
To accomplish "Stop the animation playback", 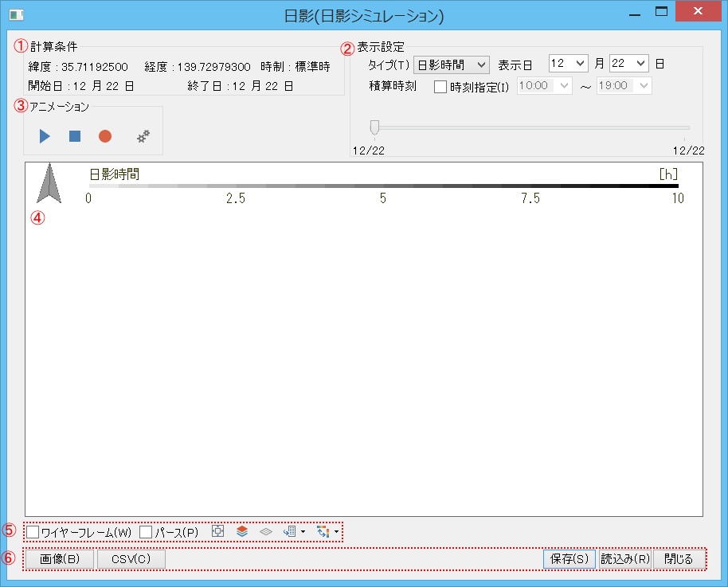I will 75,136.
